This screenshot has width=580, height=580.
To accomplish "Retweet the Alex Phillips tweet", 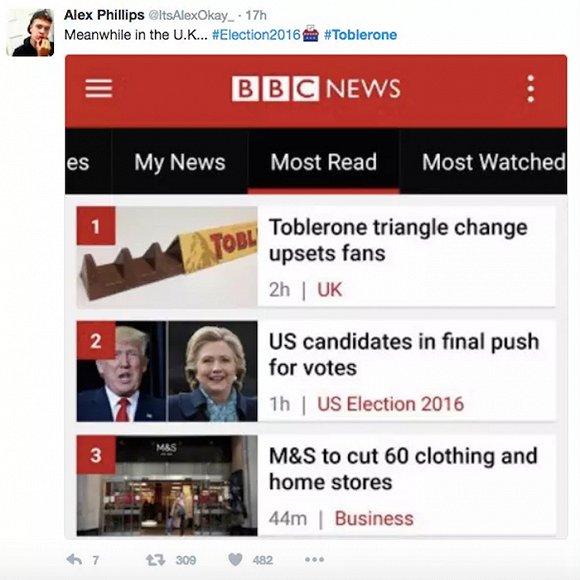I will (x=155, y=560).
